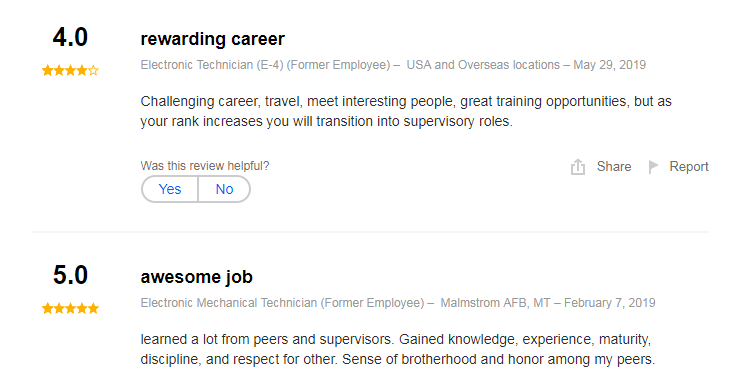Click the USA and Overseas locations text
The image size is (738, 390).
[x=483, y=65]
